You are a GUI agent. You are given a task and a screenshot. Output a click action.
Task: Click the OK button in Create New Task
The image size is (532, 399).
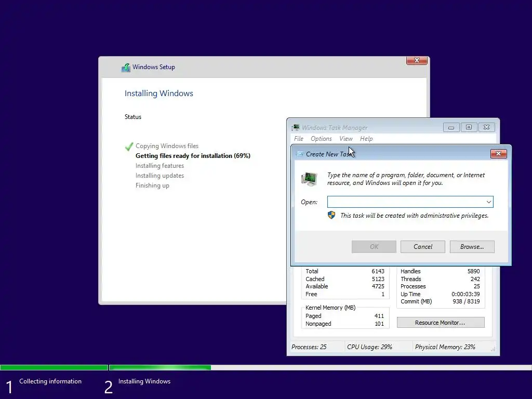(x=374, y=247)
